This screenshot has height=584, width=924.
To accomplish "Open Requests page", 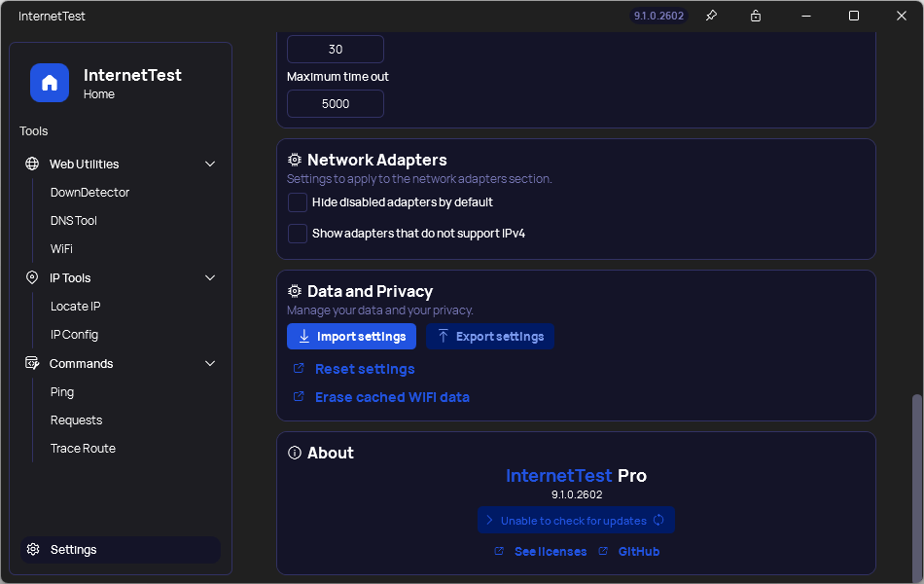I will click(76, 420).
